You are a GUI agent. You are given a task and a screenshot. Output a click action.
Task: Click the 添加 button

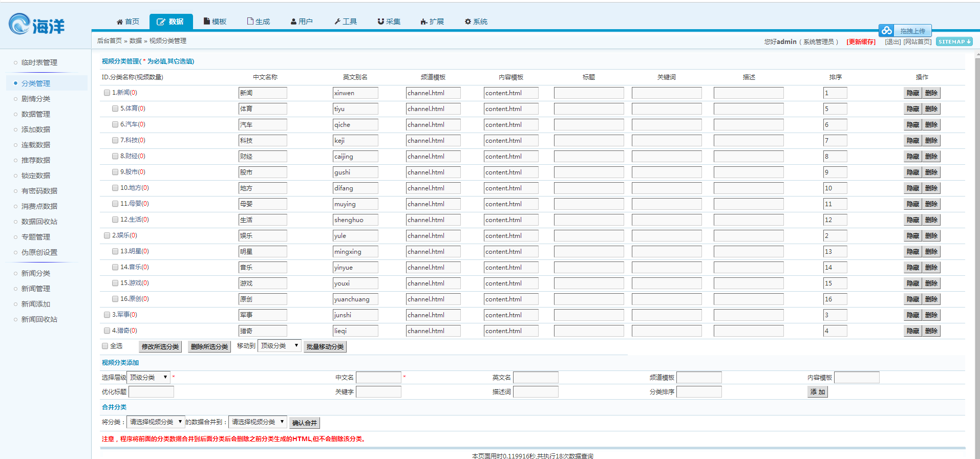coord(818,391)
